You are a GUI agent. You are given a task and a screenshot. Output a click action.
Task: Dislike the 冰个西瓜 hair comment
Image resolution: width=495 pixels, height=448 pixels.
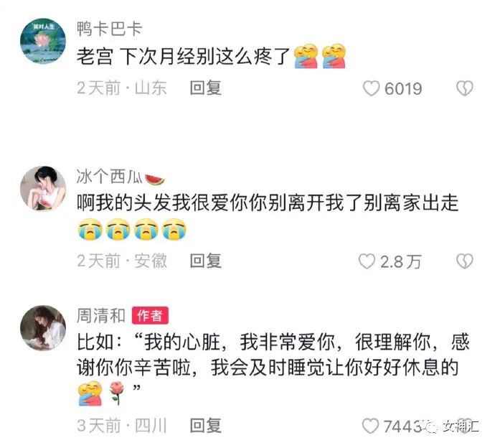pyautogui.click(x=465, y=261)
